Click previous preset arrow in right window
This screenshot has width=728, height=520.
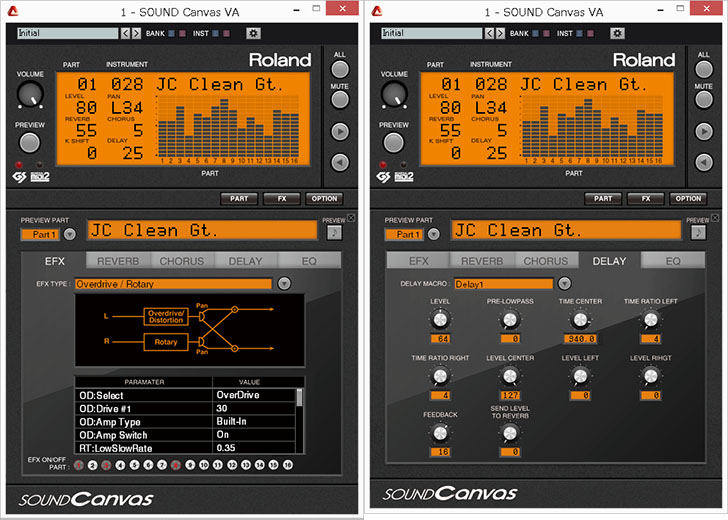[x=489, y=33]
